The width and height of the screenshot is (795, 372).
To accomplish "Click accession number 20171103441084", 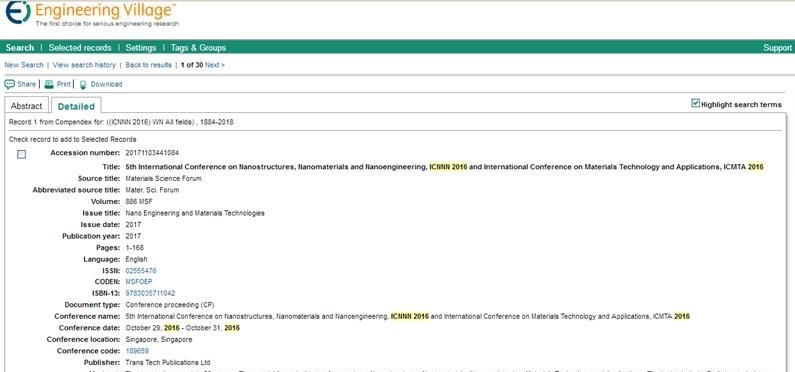I will click(152, 153).
